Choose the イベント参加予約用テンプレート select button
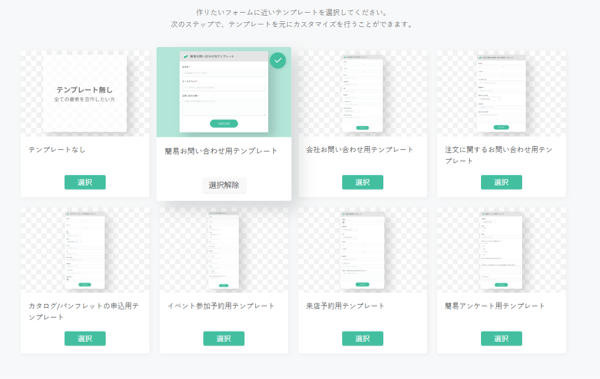This screenshot has width=600, height=379. 224,338
